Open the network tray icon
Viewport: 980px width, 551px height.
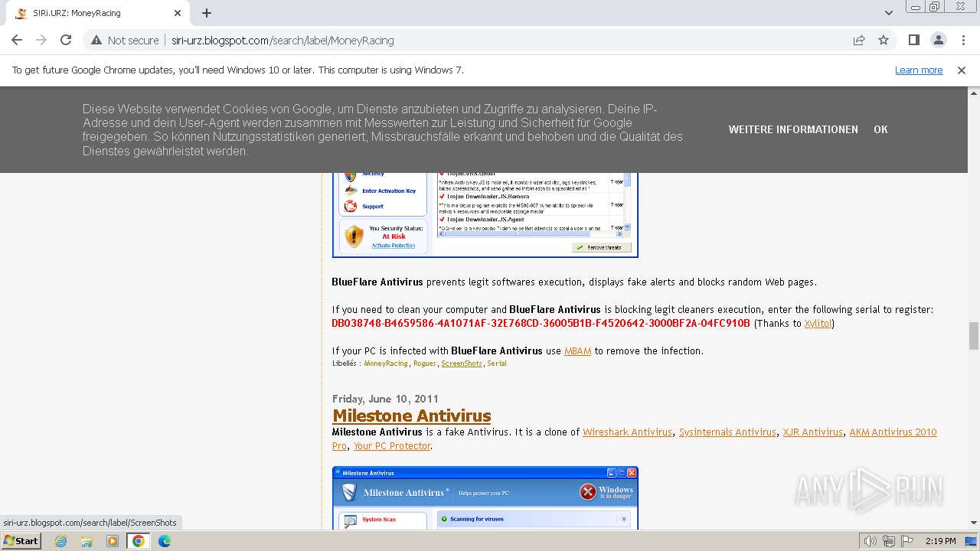click(888, 541)
